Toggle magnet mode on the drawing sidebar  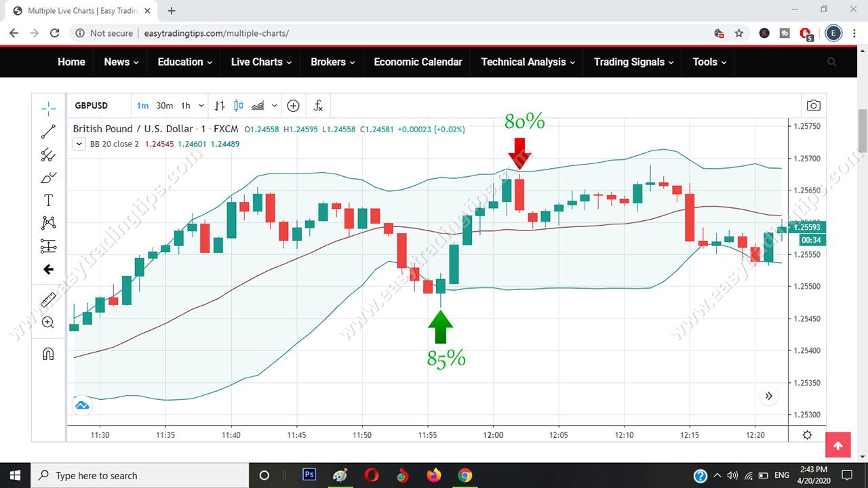click(48, 353)
